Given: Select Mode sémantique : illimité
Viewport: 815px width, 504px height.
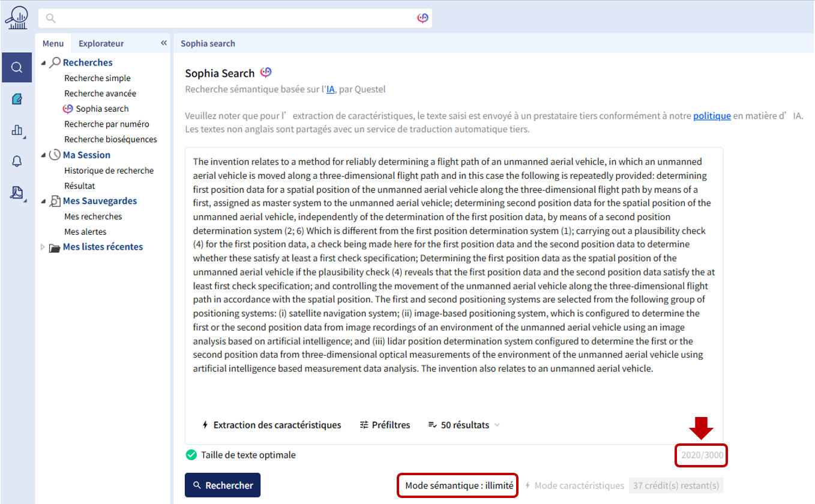Looking at the screenshot, I should coord(459,485).
